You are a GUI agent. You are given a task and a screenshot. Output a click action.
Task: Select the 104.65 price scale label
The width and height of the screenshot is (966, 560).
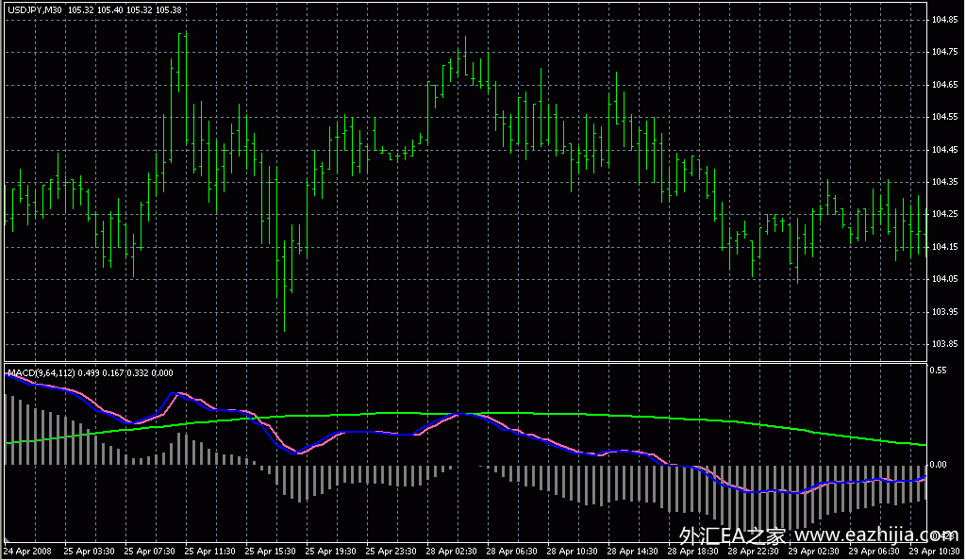tap(944, 85)
